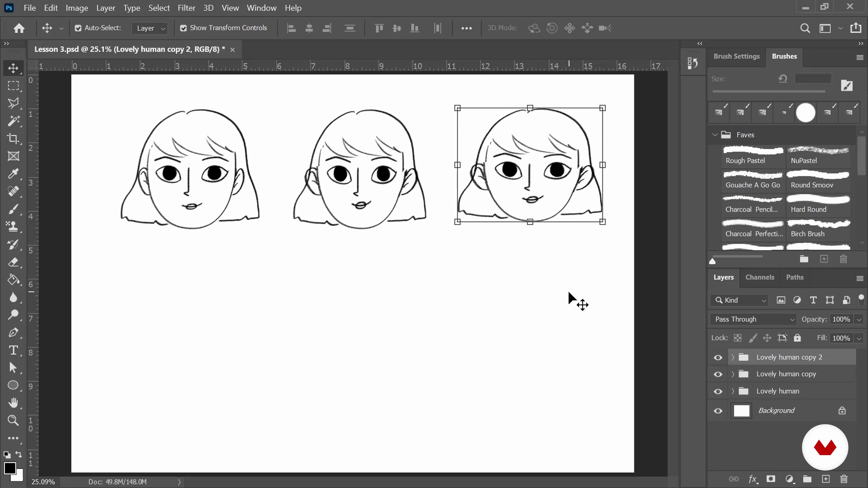This screenshot has height=488, width=868.
Task: Expand the Lovely human group
Action: pyautogui.click(x=733, y=391)
